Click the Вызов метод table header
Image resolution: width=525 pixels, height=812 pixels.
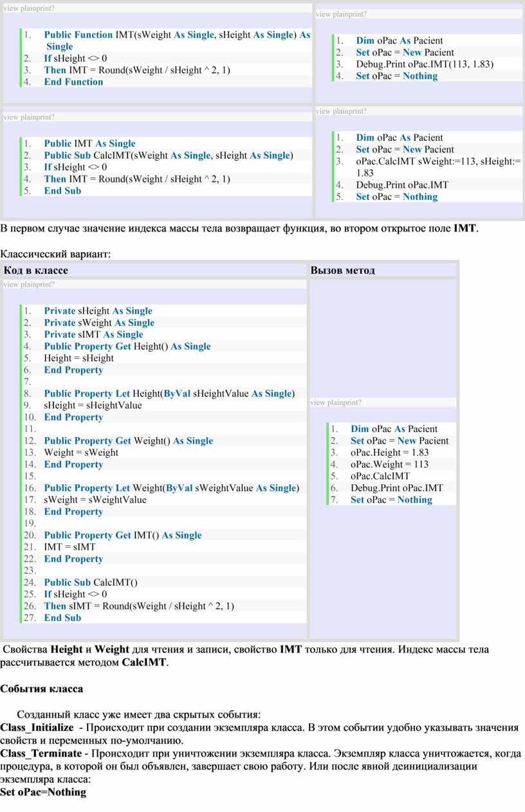(342, 270)
